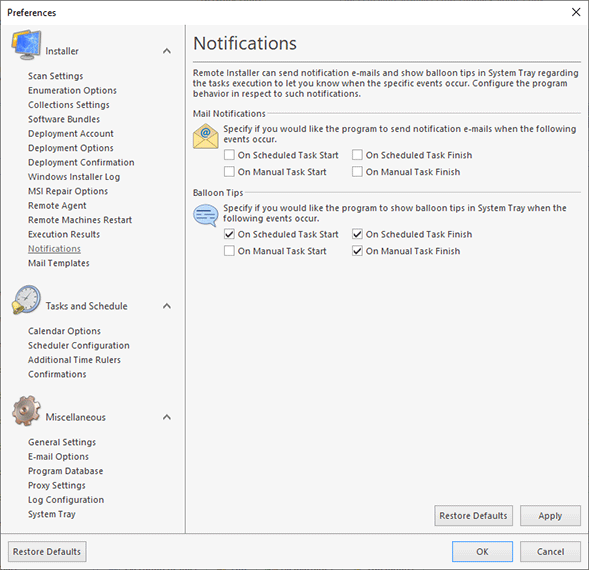Select System Tray settings
Image resolution: width=589 pixels, height=570 pixels.
pos(52,514)
